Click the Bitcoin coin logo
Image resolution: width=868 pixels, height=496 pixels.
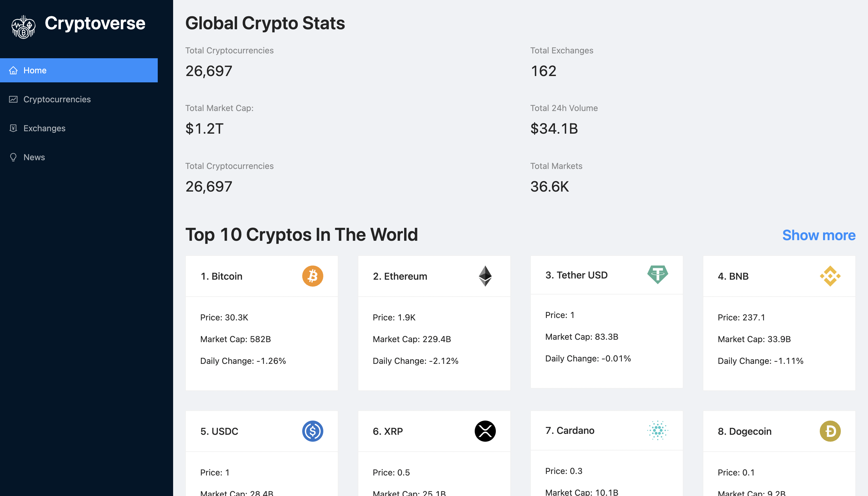312,276
